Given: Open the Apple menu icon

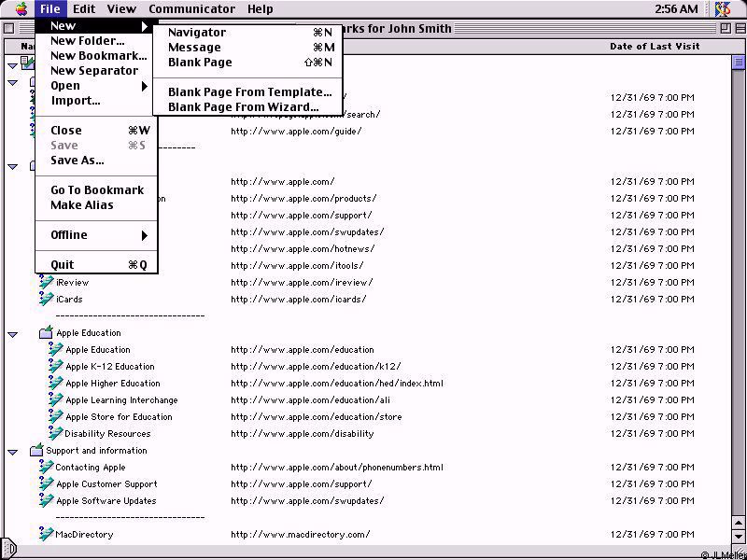Looking at the screenshot, I should pos(21,8).
